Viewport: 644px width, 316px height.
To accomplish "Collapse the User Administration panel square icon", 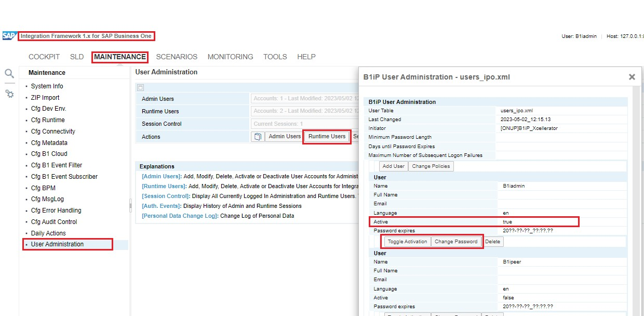I will pyautogui.click(x=141, y=88).
